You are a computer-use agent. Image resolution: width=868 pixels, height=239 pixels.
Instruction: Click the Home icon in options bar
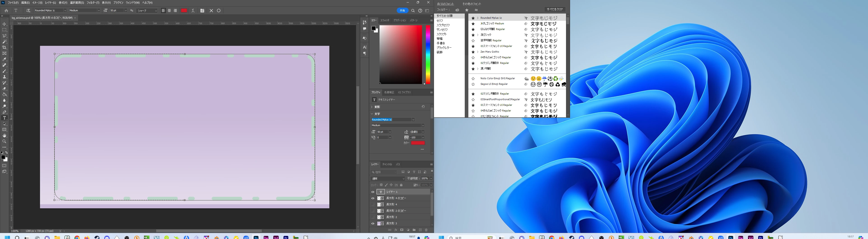pyautogui.click(x=6, y=10)
